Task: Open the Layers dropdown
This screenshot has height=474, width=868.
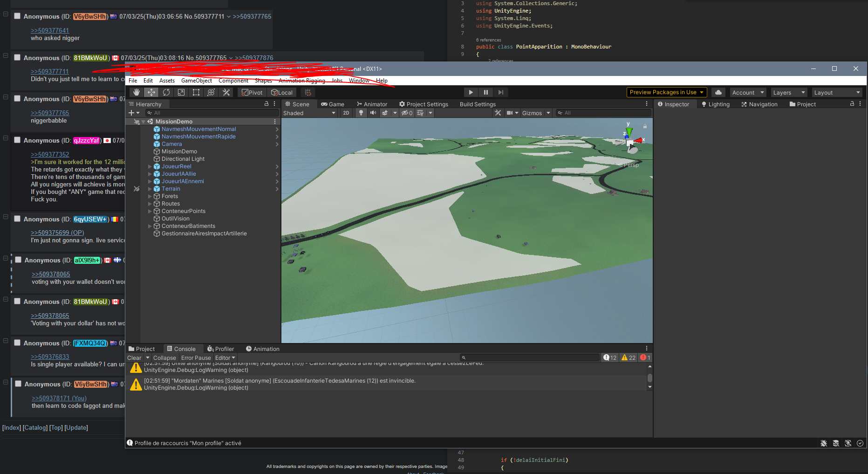Action: coord(789,92)
